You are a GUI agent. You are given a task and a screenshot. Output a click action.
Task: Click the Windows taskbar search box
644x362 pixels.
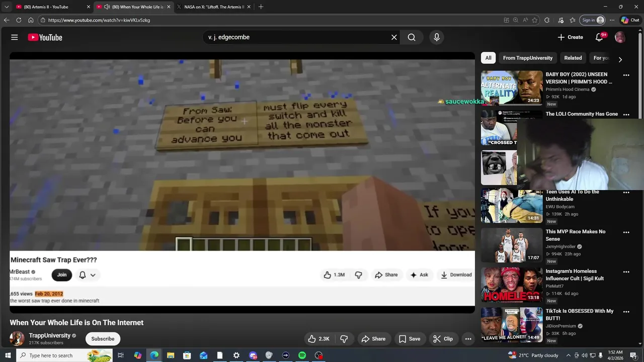coord(65,355)
